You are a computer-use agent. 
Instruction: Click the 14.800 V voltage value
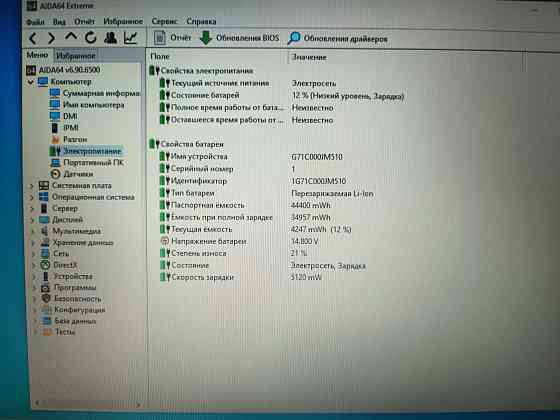(304, 241)
